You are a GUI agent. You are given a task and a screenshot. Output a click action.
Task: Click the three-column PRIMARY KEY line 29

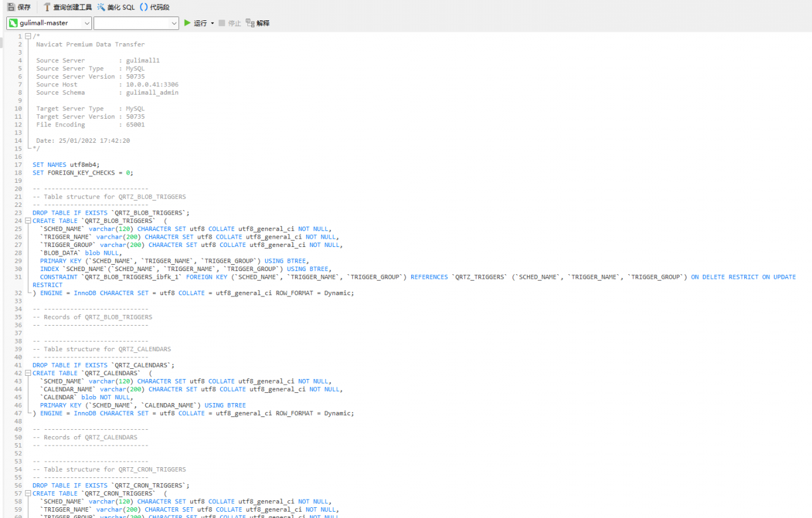point(174,261)
